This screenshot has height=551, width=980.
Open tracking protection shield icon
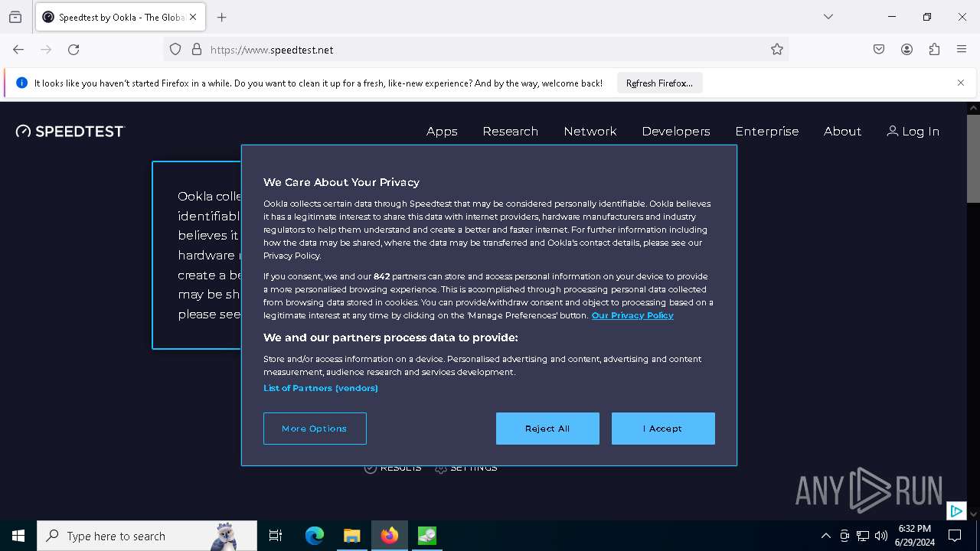[x=175, y=49]
